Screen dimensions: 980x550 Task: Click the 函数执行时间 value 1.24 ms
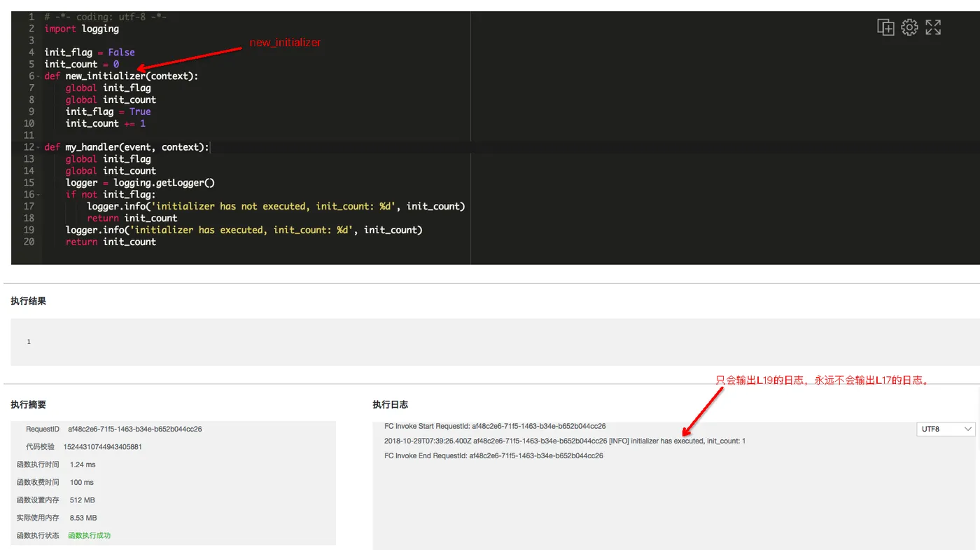83,465
